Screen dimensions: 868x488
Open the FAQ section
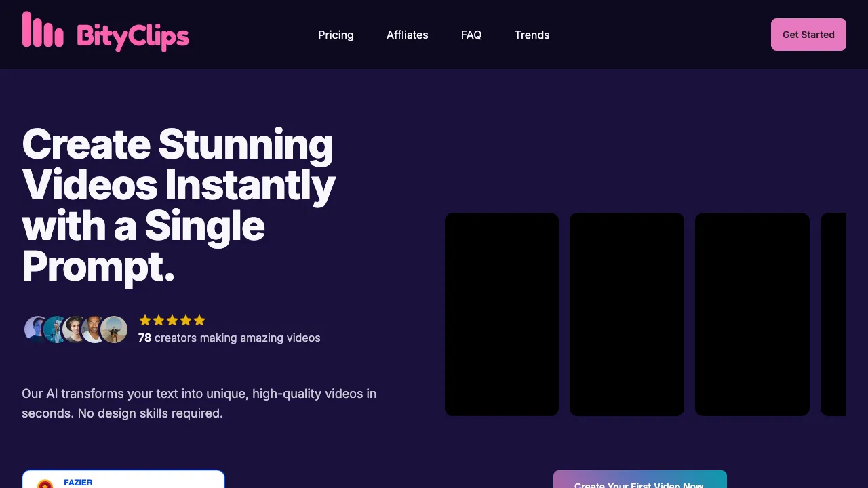[471, 35]
